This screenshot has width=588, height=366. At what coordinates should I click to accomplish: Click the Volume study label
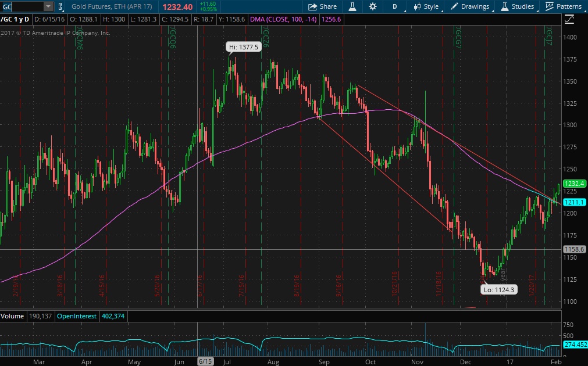(x=12, y=316)
